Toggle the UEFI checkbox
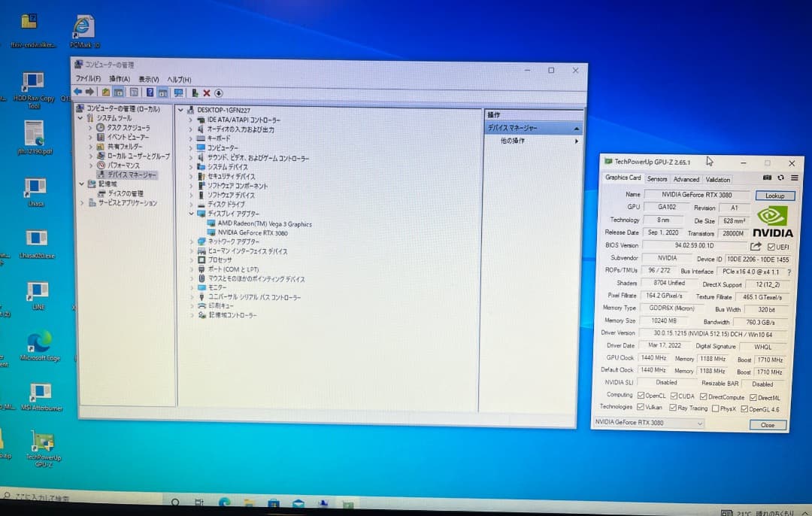The height and width of the screenshot is (516, 812). (771, 247)
